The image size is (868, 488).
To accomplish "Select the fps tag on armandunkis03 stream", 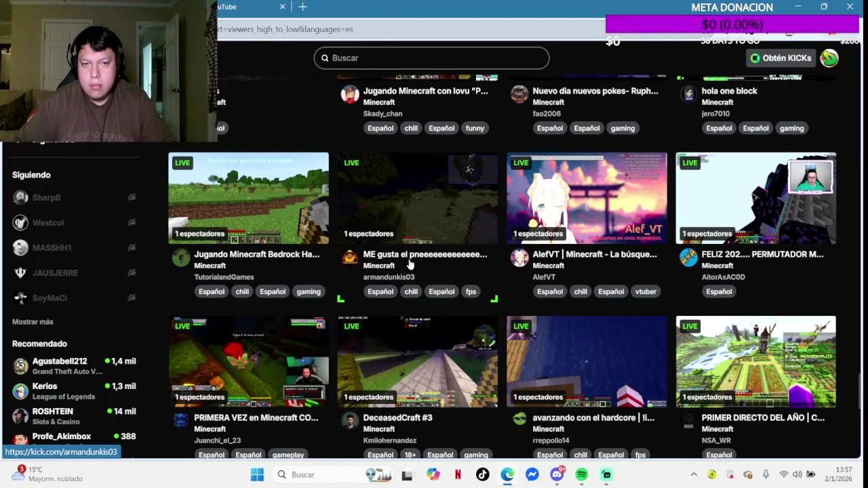I will click(x=471, y=291).
